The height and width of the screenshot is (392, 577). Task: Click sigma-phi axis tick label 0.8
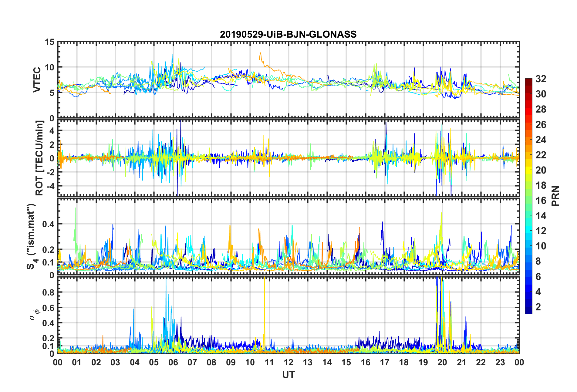(48, 292)
